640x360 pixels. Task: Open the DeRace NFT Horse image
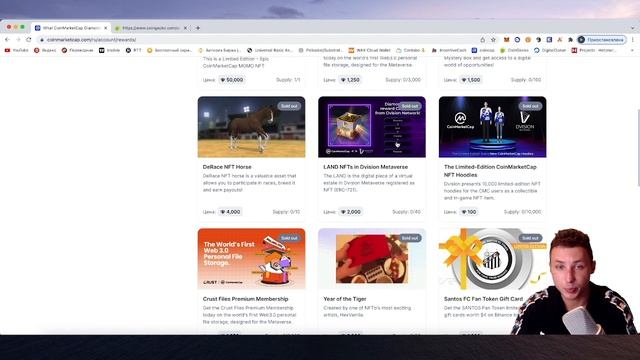coord(251,127)
